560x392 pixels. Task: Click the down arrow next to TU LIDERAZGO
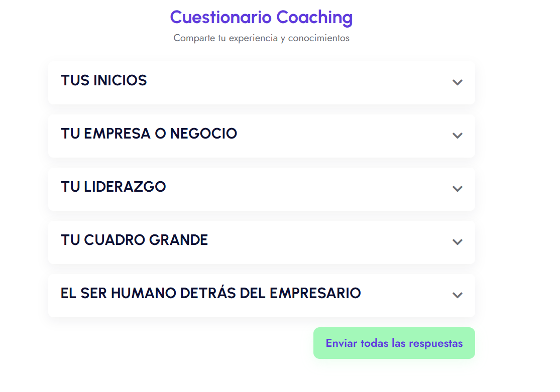coord(457,189)
